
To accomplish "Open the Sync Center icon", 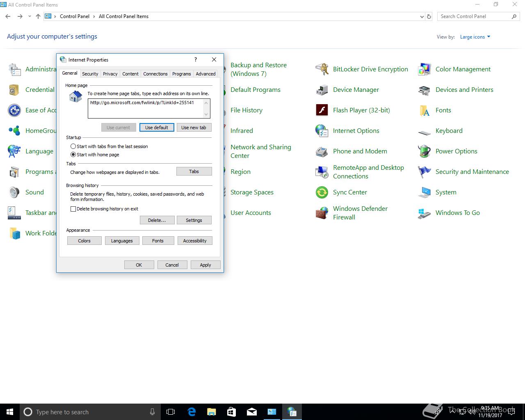I will (322, 192).
